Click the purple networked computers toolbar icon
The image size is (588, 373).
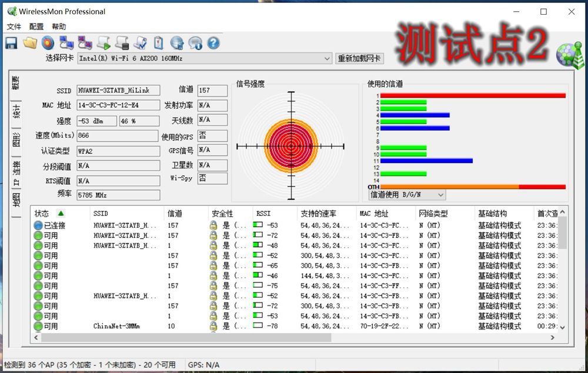pyautogui.click(x=85, y=43)
